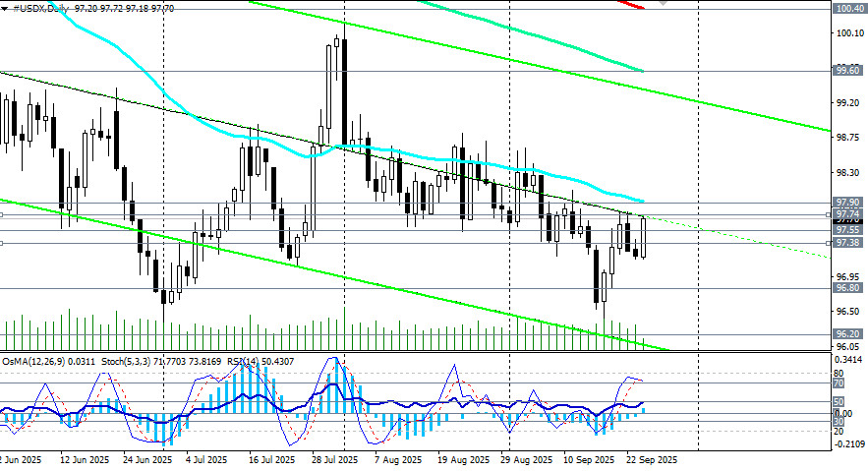Screen dimensions: 868x471
Task: Click the 96.80 support level label
Action: coord(847,288)
